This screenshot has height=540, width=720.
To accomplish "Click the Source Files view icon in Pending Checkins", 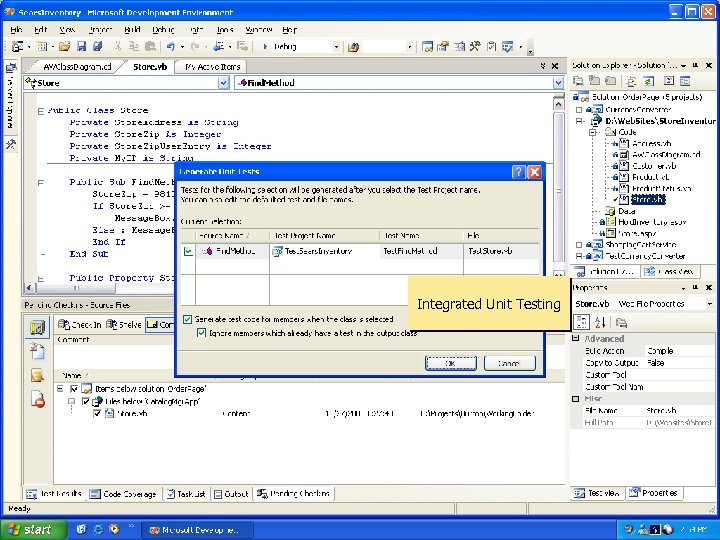I will point(38,327).
